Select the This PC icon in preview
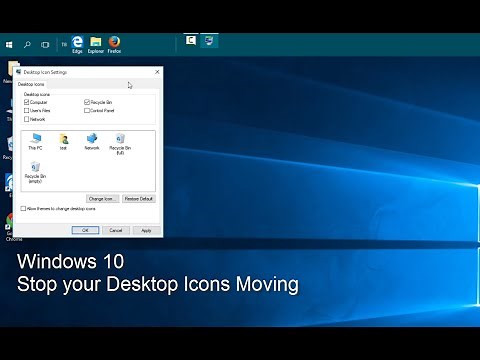480x360 pixels. (x=35, y=141)
